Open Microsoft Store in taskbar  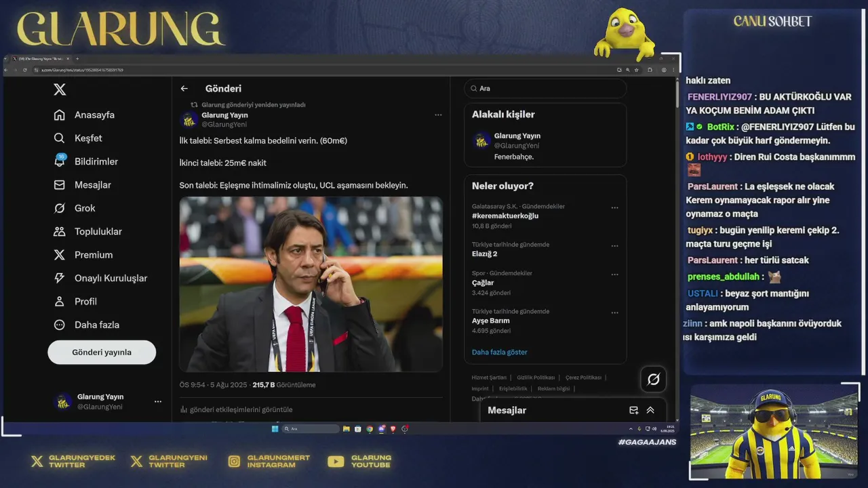(358, 428)
